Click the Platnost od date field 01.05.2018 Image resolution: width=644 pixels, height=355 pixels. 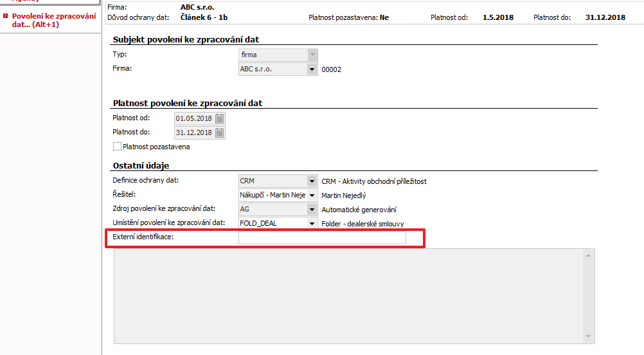(194, 119)
